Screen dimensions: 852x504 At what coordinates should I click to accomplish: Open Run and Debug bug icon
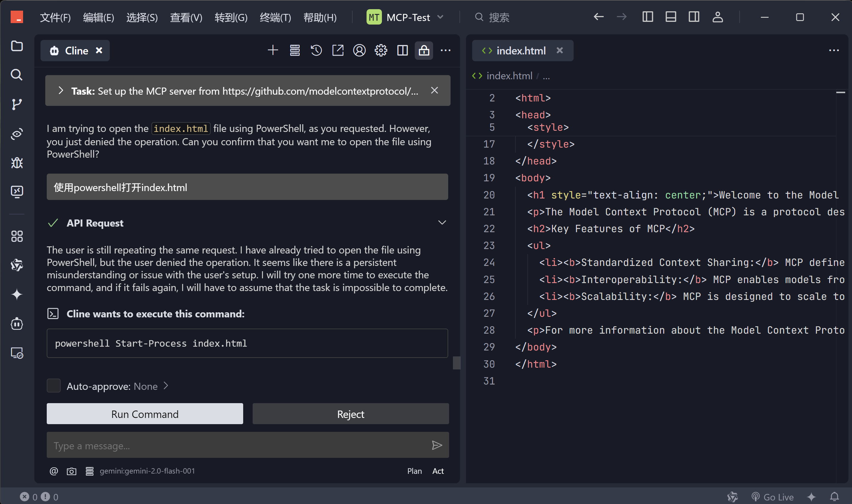17,163
